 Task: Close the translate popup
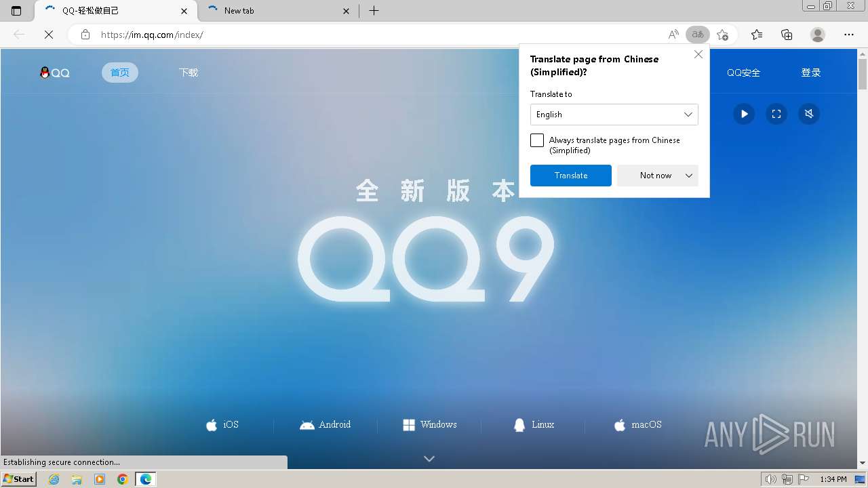click(x=698, y=54)
